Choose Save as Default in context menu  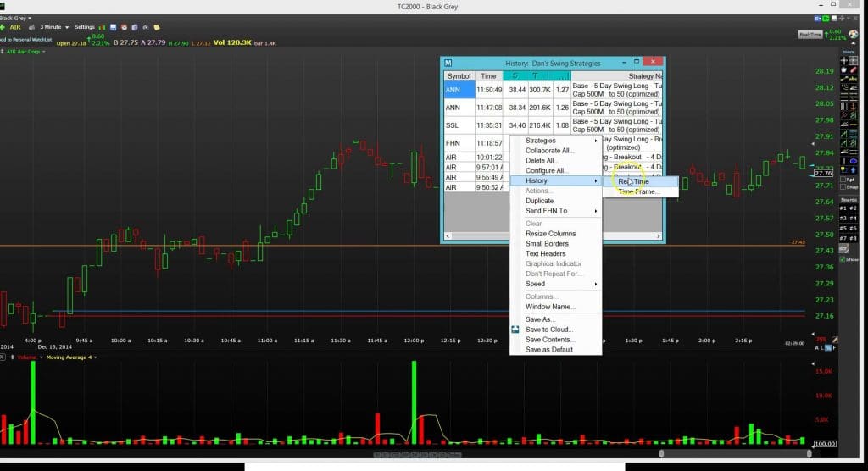tap(556, 350)
